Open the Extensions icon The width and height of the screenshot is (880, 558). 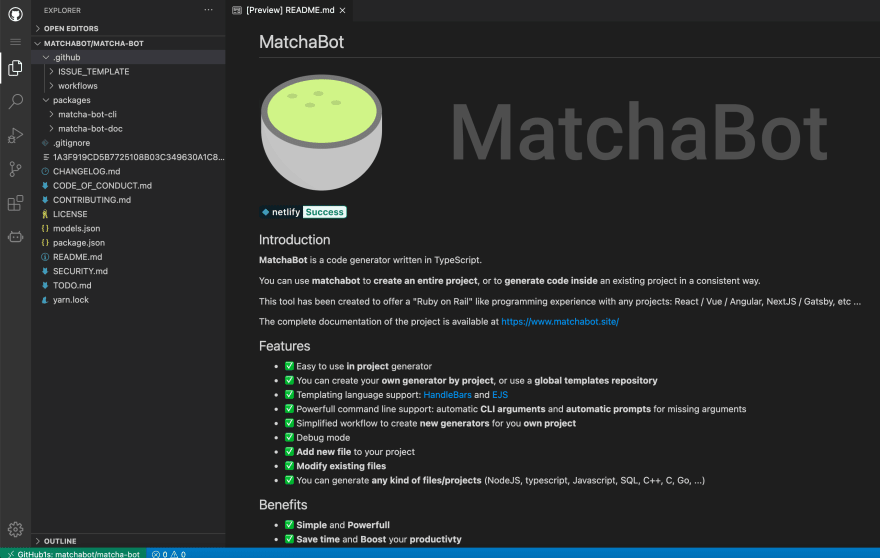[x=15, y=203]
